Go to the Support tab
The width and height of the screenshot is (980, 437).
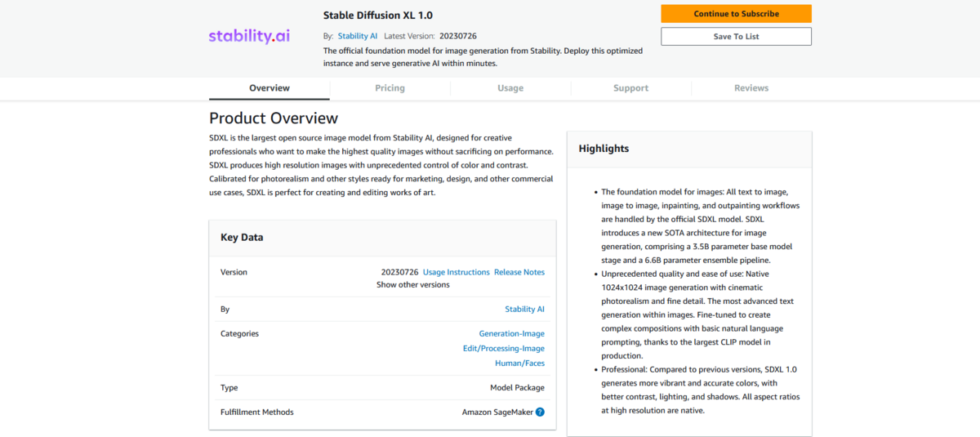click(x=630, y=88)
